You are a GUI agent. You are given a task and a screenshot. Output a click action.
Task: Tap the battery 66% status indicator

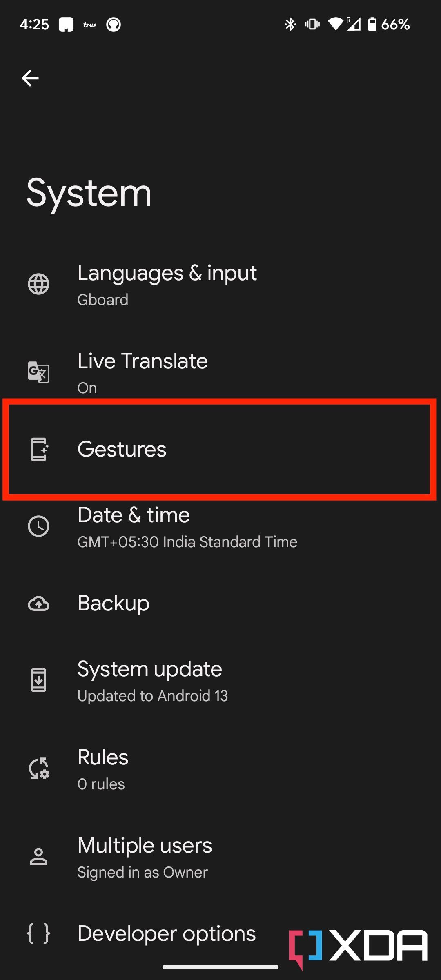point(389,24)
